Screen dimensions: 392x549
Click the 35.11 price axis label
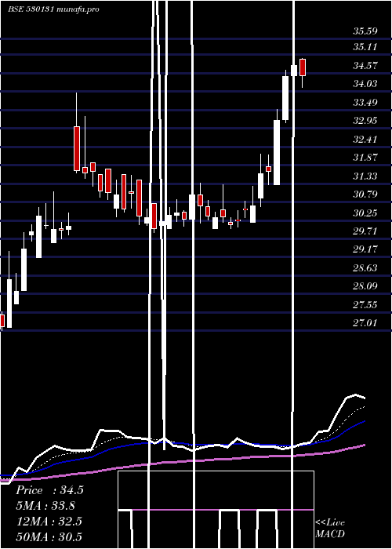(365, 47)
